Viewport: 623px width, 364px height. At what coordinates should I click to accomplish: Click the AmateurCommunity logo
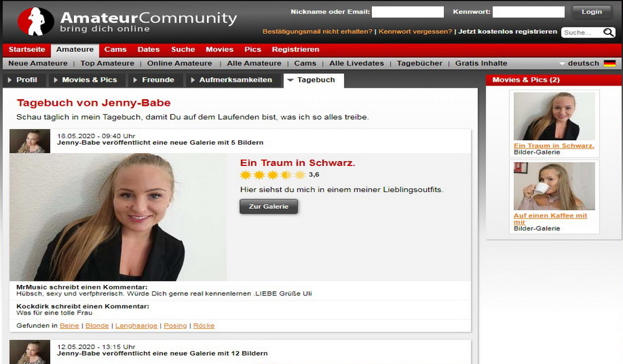pyautogui.click(x=127, y=21)
